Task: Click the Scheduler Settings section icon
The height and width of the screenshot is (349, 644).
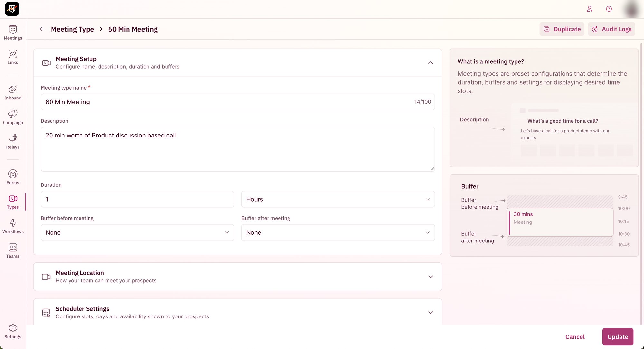Action: (x=46, y=313)
